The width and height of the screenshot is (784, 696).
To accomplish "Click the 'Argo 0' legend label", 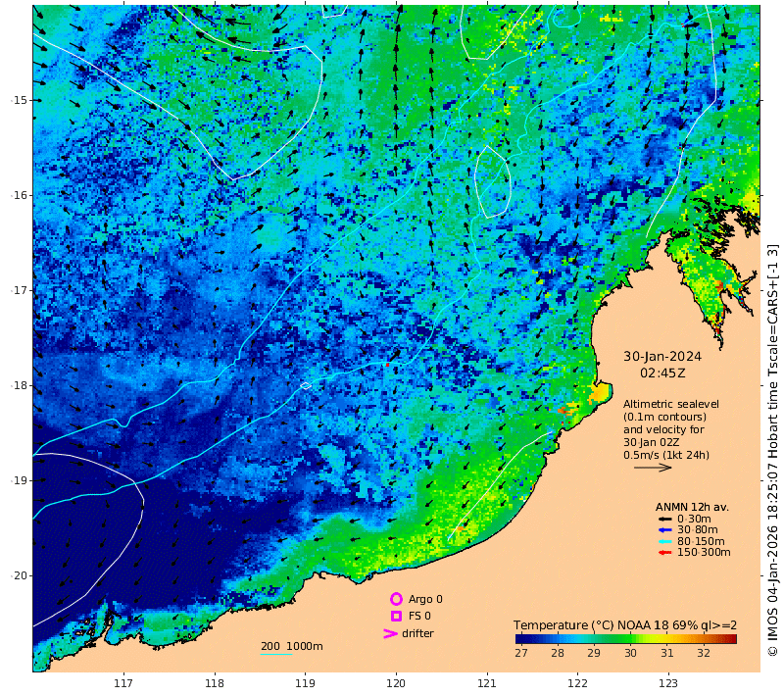I will (425, 599).
